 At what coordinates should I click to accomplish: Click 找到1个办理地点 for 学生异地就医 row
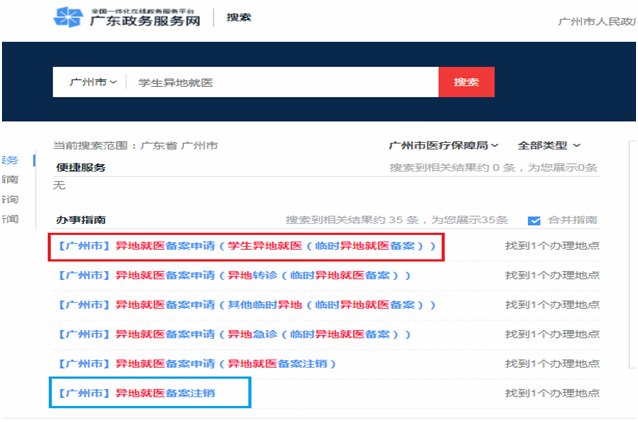pos(552,246)
